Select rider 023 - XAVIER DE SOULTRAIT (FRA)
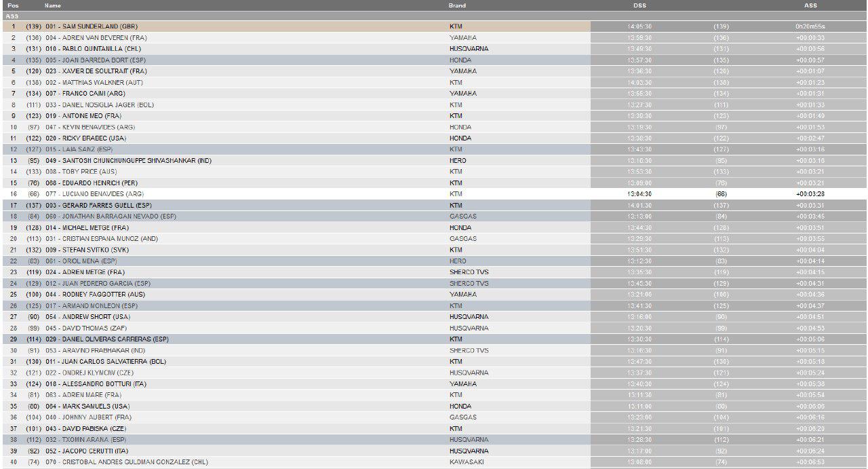868x469 pixels. point(96,71)
